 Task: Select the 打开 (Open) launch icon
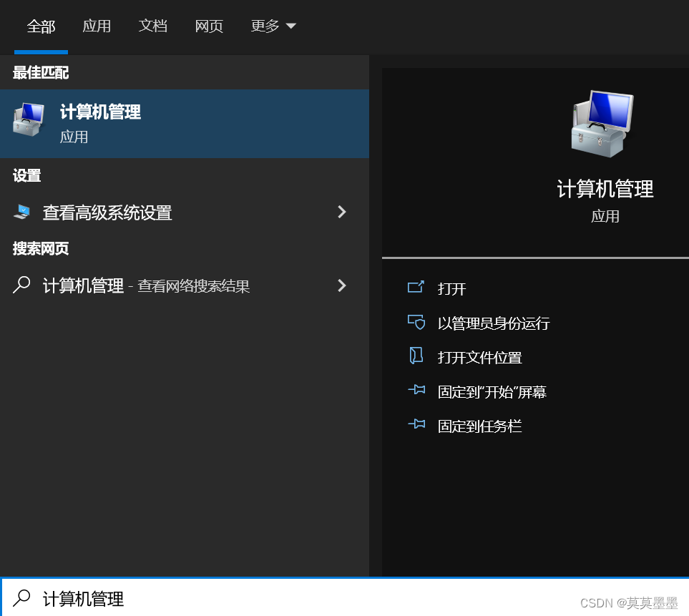coord(417,288)
